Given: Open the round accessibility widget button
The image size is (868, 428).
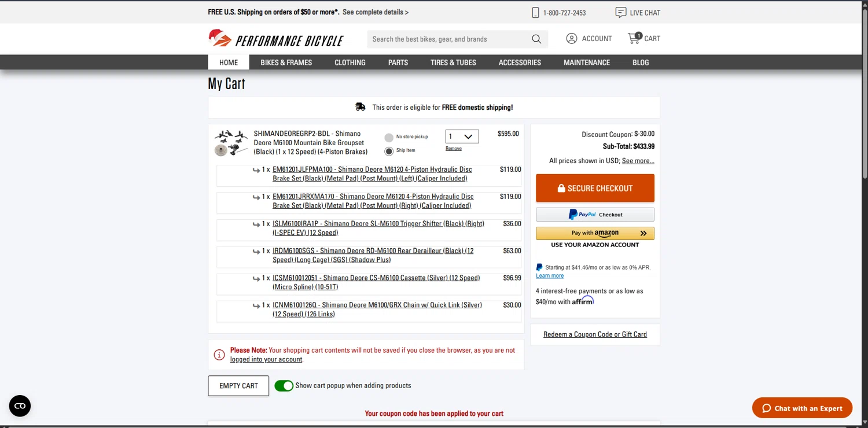Looking at the screenshot, I should (20, 406).
